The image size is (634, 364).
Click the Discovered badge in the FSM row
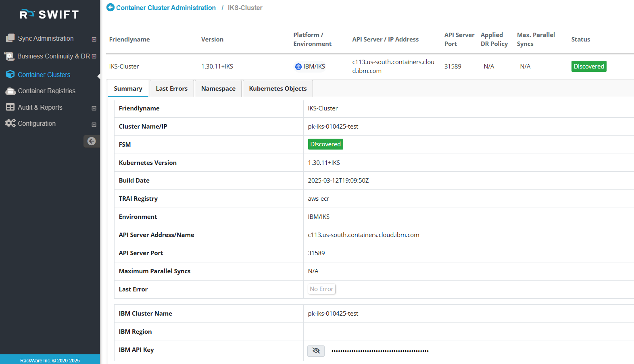[x=325, y=144]
